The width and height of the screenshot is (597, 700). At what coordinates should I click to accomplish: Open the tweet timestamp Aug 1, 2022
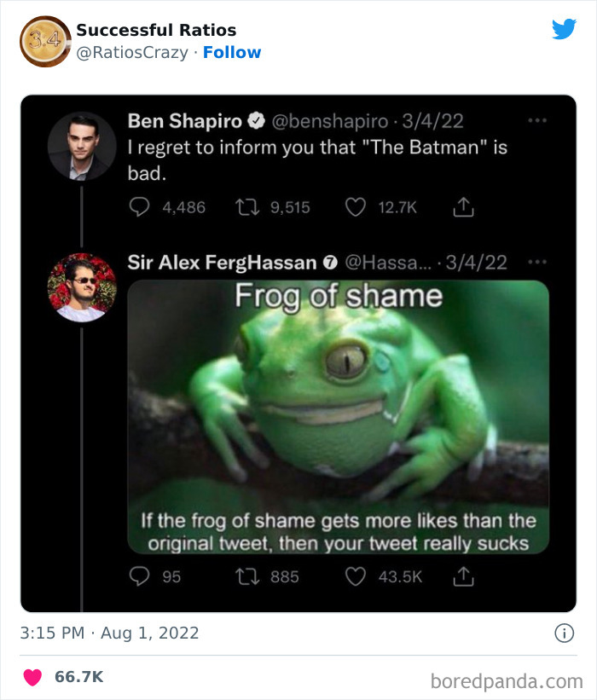(x=109, y=633)
